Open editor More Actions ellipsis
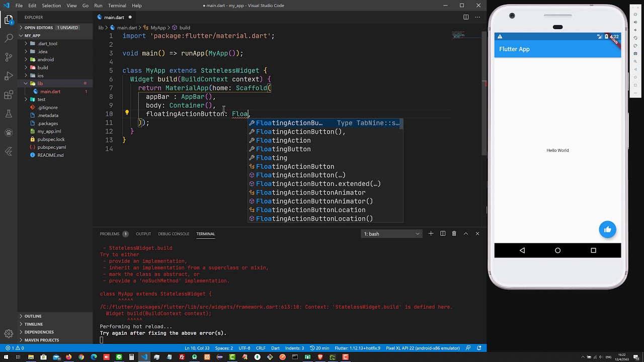Image resolution: width=644 pixels, height=362 pixels. pos(477,17)
